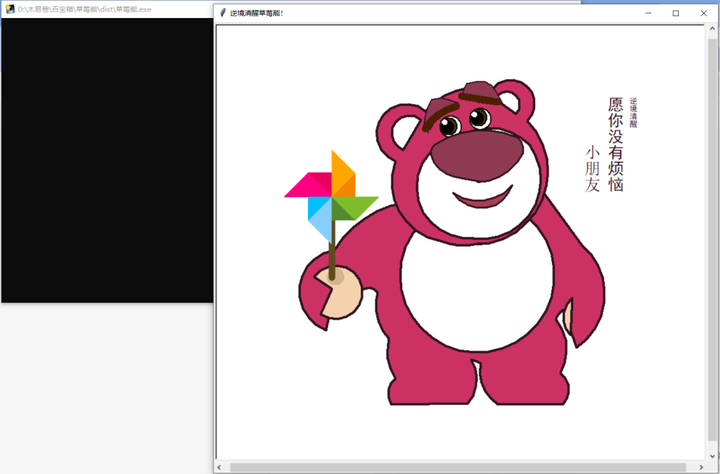Click the Python icon in the console window title bar
The image size is (720, 474).
click(10, 9)
